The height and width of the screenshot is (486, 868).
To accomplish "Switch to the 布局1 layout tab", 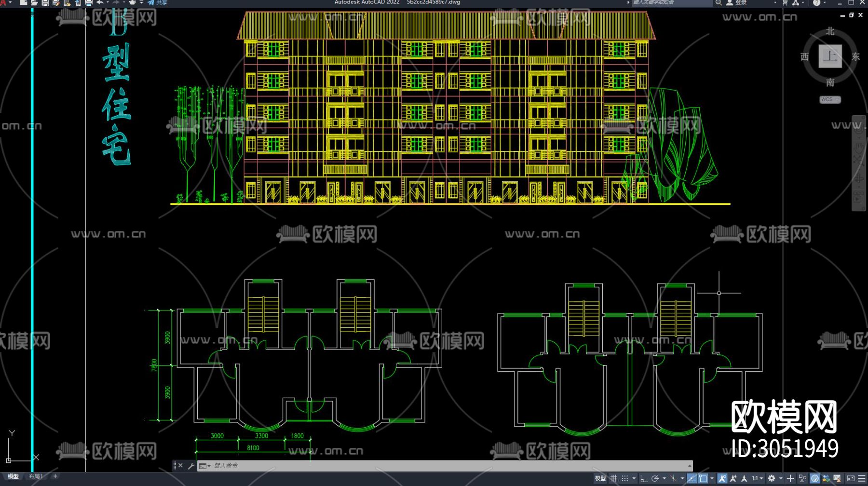I will [x=36, y=476].
